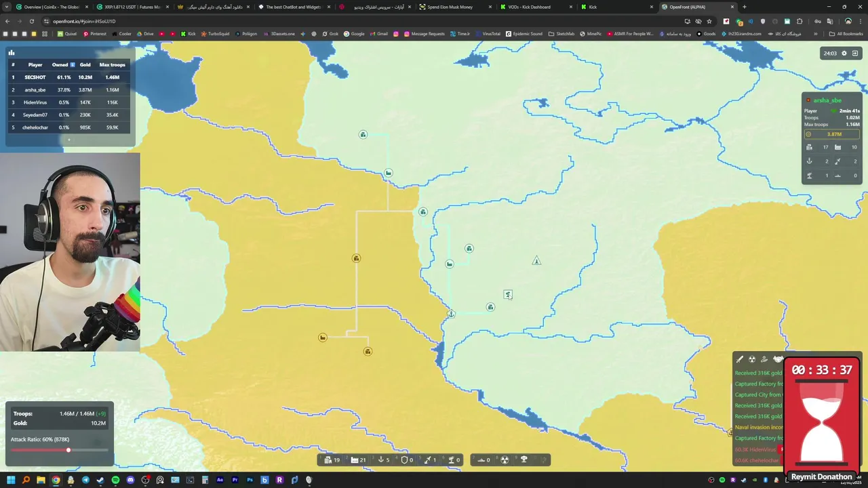The height and width of the screenshot is (488, 868).
Task: Open the nuke filter in events panel
Action: click(x=752, y=359)
